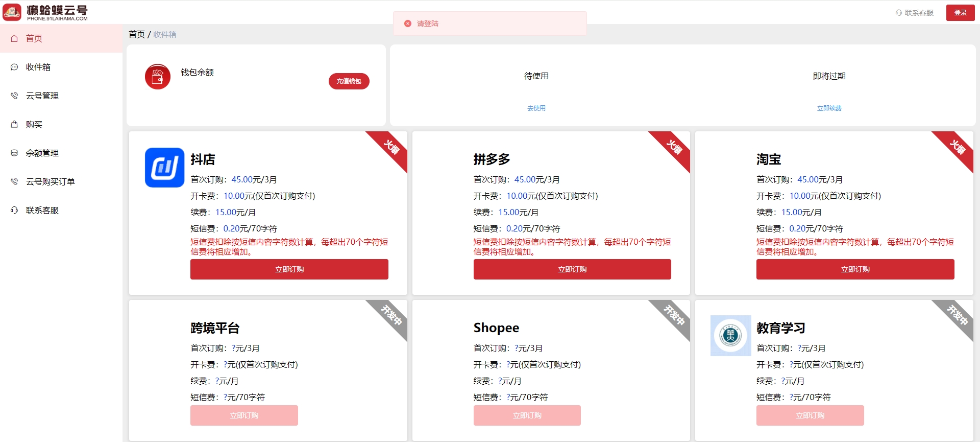Click the 去使用 link under 待使用

pos(536,108)
